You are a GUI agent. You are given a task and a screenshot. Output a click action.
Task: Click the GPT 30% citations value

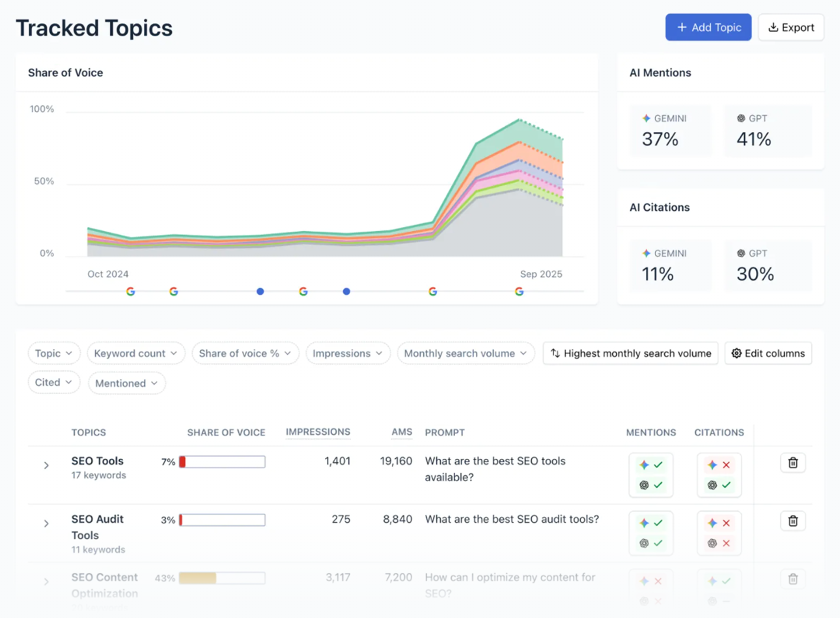tap(755, 274)
